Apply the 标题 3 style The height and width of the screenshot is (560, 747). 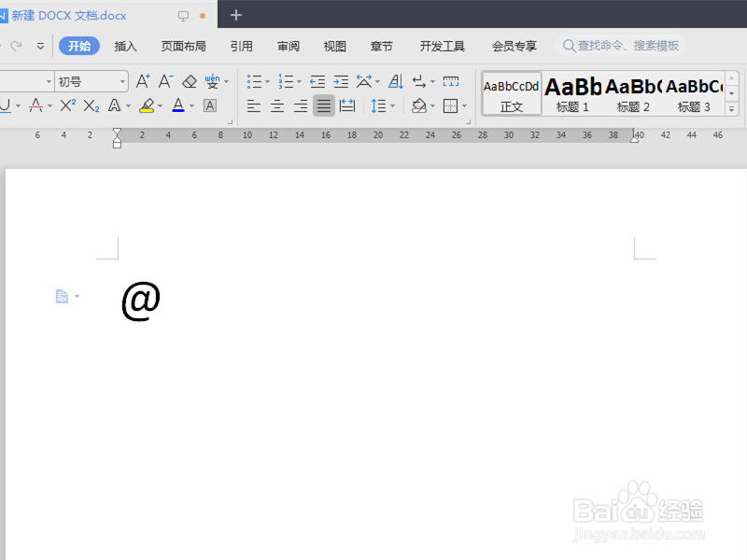point(694,94)
